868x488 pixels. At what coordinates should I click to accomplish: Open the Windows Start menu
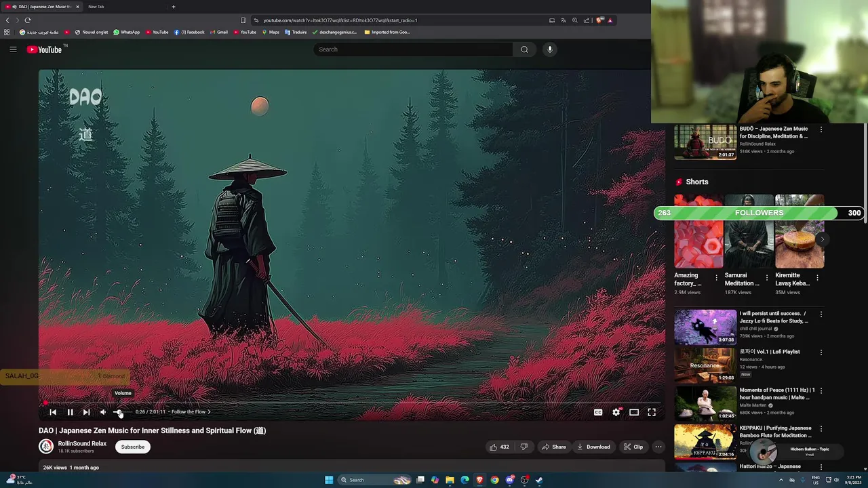coord(329,480)
